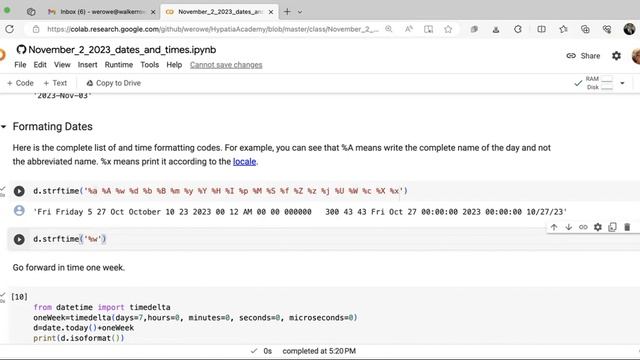Click the RAM Disk usage indicator
Viewport: 640px width, 360px height.
(x=599, y=83)
